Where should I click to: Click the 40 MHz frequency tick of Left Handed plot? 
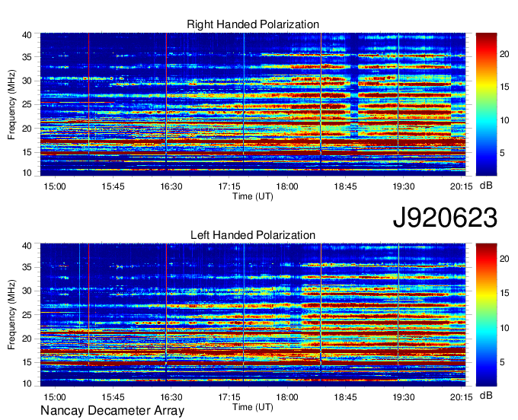(27, 246)
